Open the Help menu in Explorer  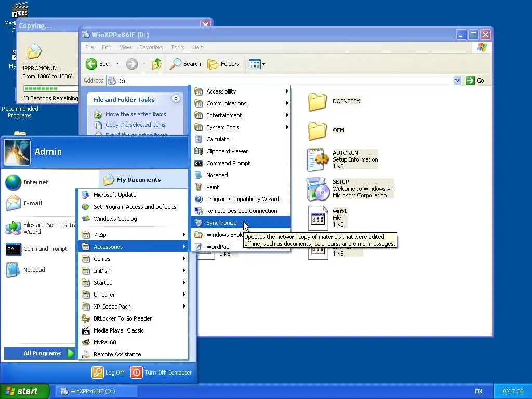pyautogui.click(x=198, y=47)
